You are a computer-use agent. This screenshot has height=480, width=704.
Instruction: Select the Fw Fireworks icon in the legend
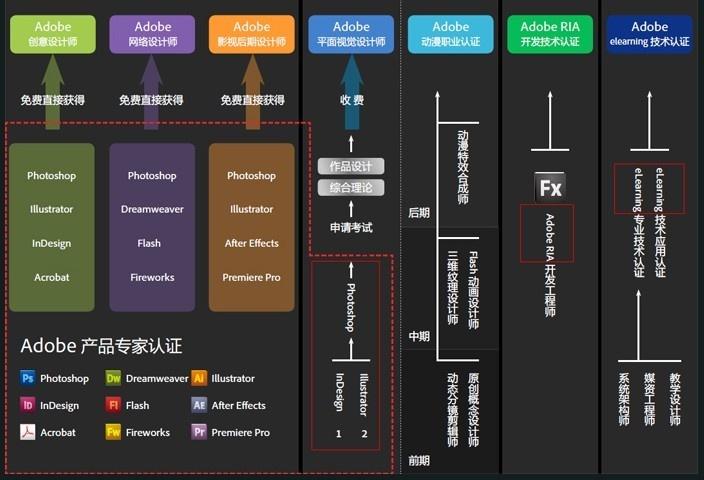tap(113, 432)
